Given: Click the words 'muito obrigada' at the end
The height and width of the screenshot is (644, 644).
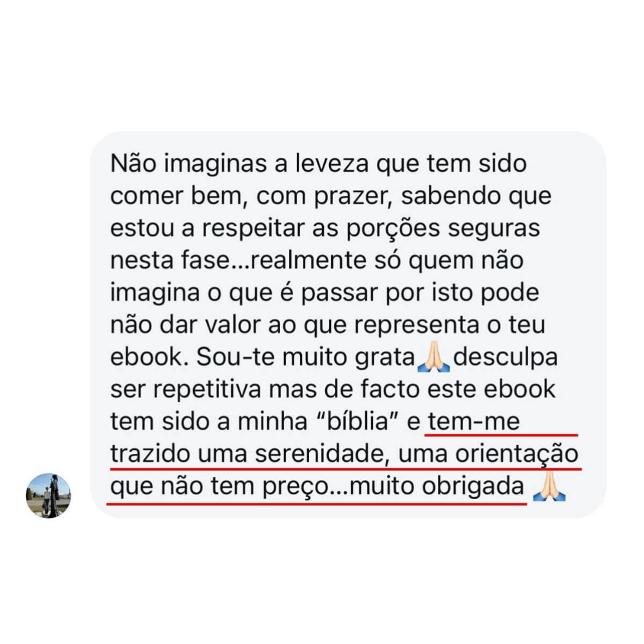Looking at the screenshot, I should pos(437,487).
